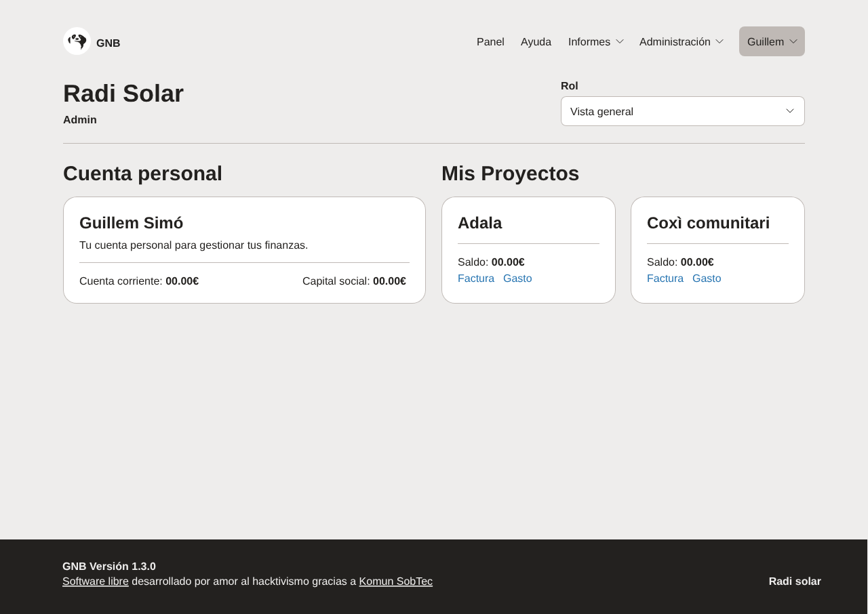The image size is (868, 614).
Task: Click Gasto link in Coxì comunitari
Action: point(707,279)
